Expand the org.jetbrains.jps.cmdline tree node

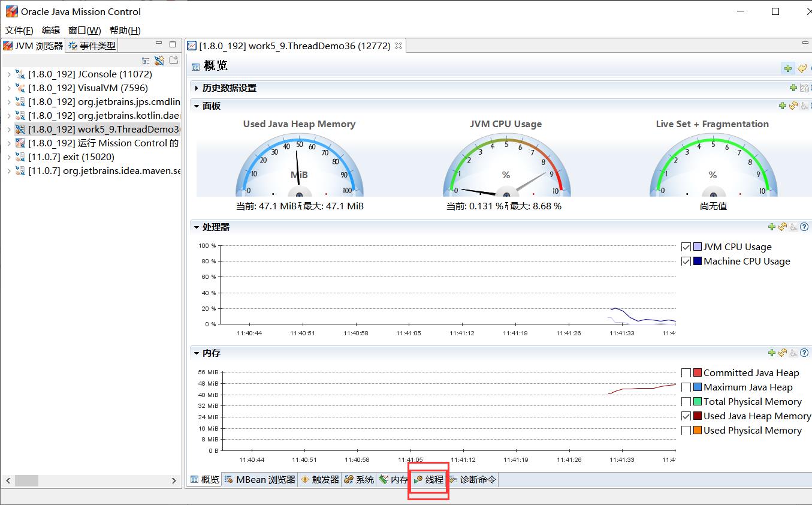point(8,102)
